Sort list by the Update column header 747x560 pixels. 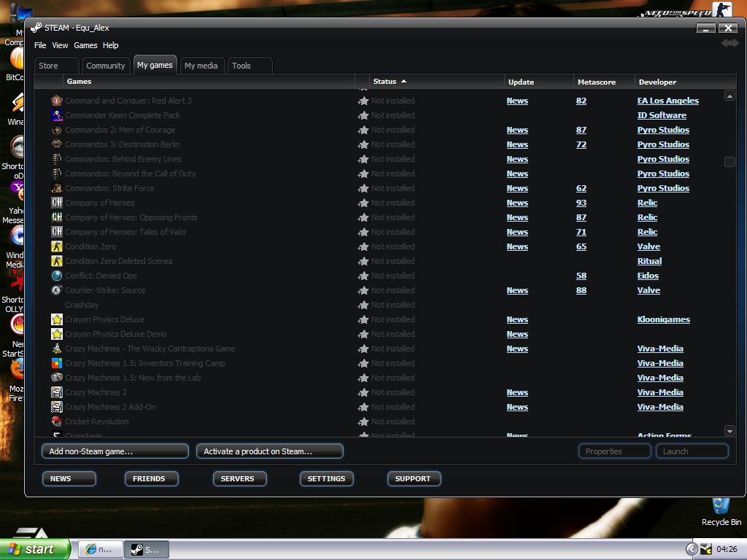click(538, 82)
